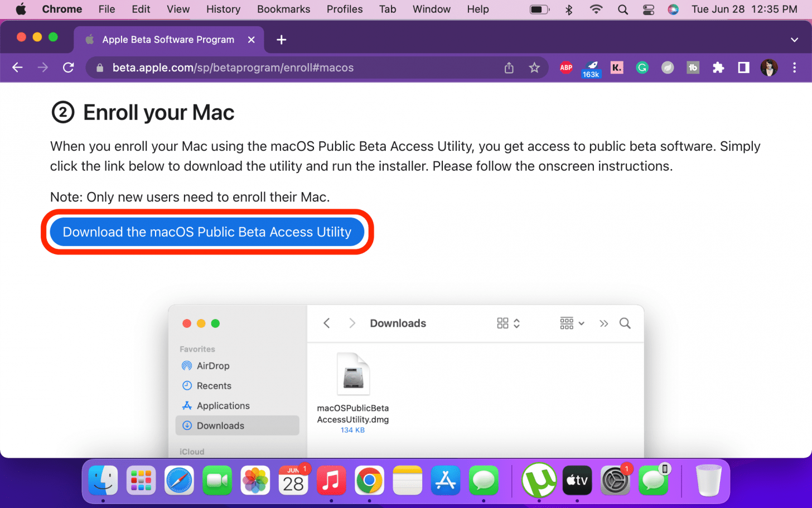Viewport: 812px width, 508px height.
Task: Click the Grammarly extension icon
Action: coord(642,68)
